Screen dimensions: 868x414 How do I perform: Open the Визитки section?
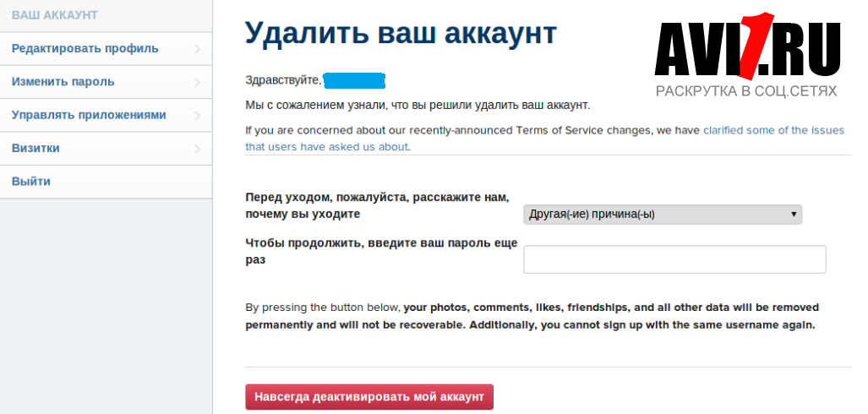click(x=106, y=149)
